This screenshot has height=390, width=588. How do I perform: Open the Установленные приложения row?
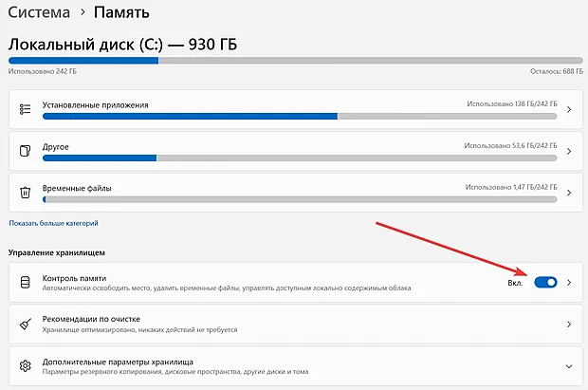pyautogui.click(x=296, y=109)
